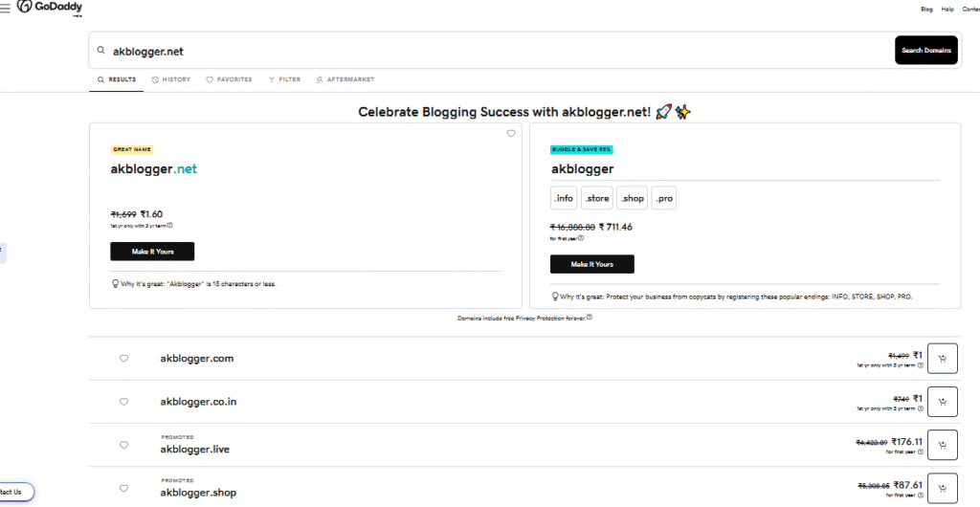Click the akblogger.shop result name
The image size is (980, 507).
(198, 493)
